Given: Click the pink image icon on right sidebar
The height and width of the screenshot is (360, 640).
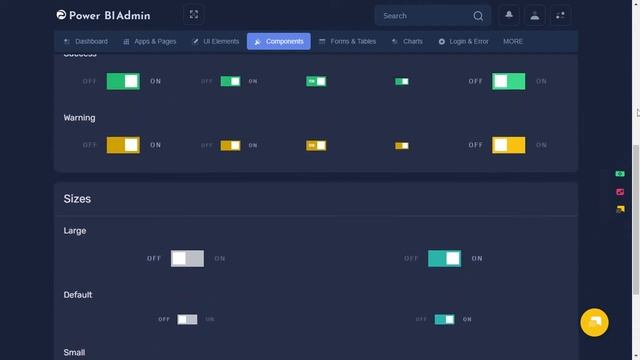Looking at the screenshot, I should (x=620, y=192).
